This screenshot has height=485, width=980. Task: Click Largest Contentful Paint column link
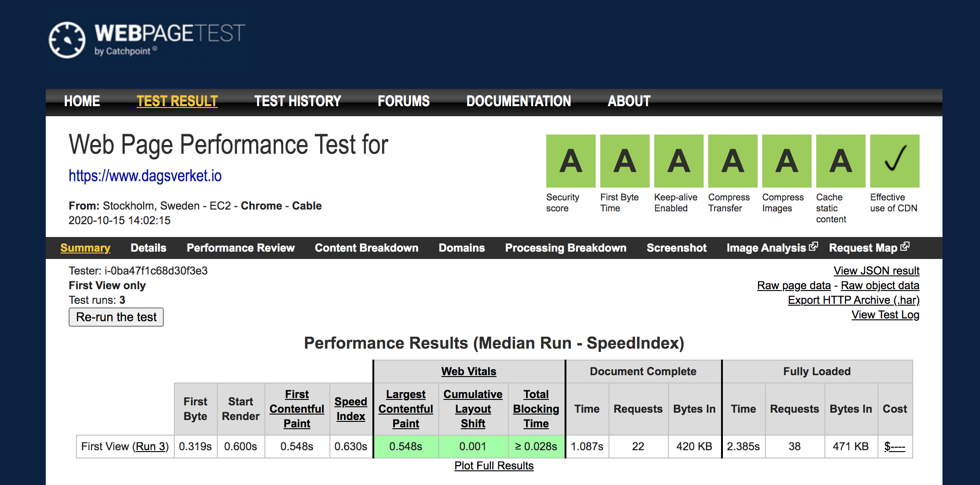pos(406,409)
